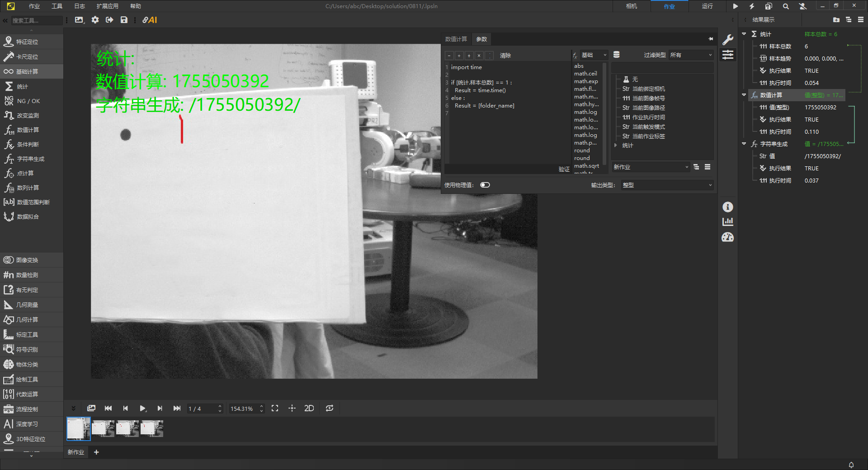Image resolution: width=868 pixels, height=470 pixels.
Task: Open the 扩展应用 menu
Action: pyautogui.click(x=107, y=6)
